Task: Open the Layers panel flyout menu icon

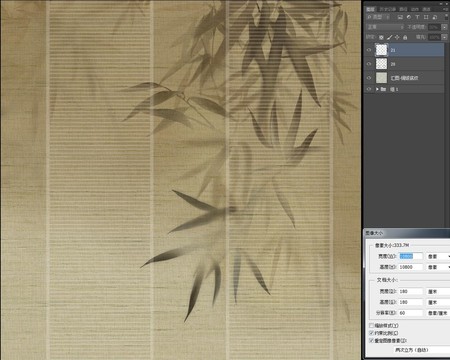Action: click(x=446, y=9)
